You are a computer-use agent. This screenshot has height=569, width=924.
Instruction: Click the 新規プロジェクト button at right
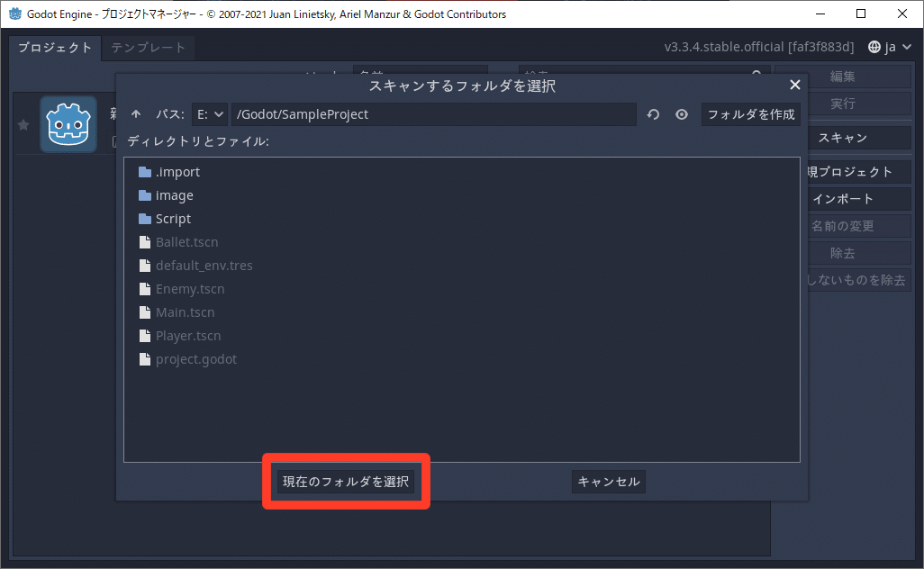coord(858,172)
